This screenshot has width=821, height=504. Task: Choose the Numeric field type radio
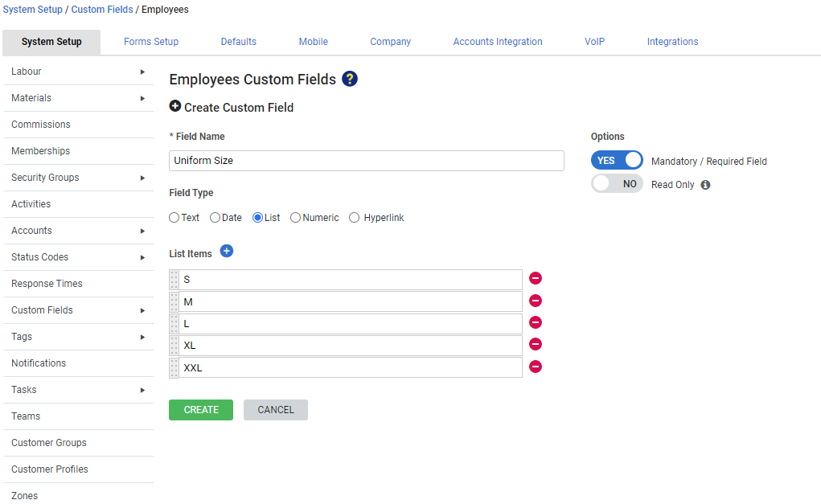pyautogui.click(x=295, y=218)
